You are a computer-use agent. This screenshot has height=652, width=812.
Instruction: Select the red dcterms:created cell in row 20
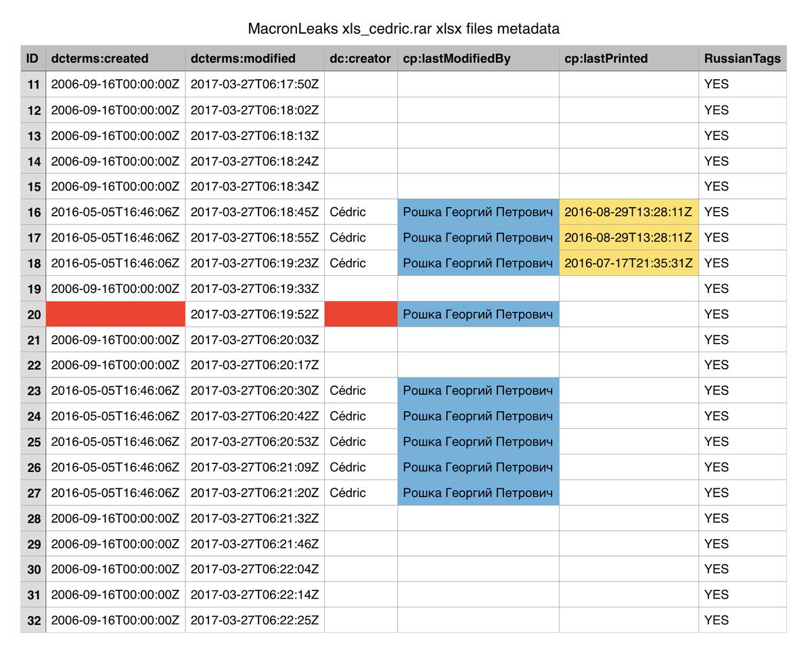[115, 315]
